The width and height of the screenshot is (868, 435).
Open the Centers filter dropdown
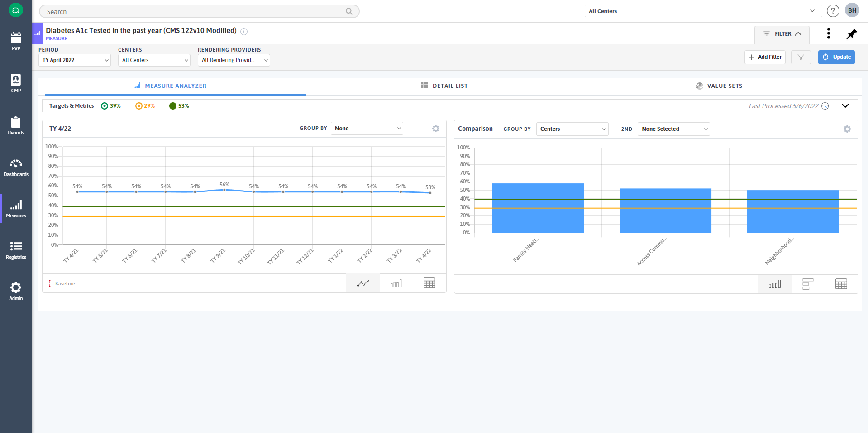click(x=154, y=60)
